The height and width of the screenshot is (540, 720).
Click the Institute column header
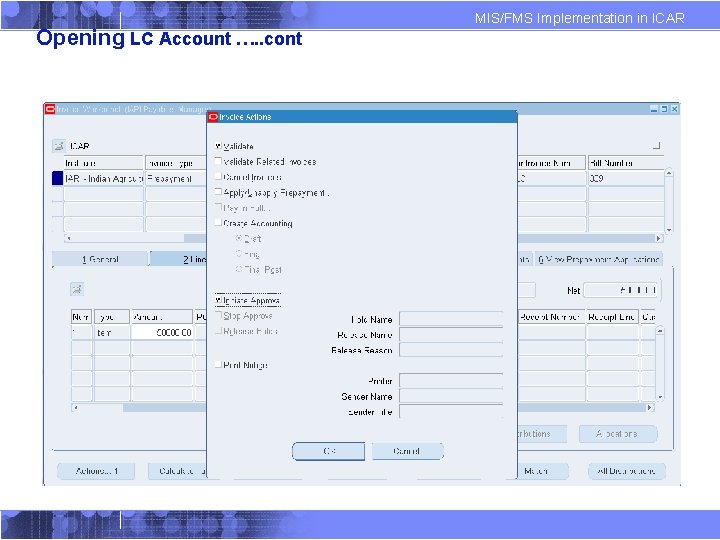(x=104, y=163)
